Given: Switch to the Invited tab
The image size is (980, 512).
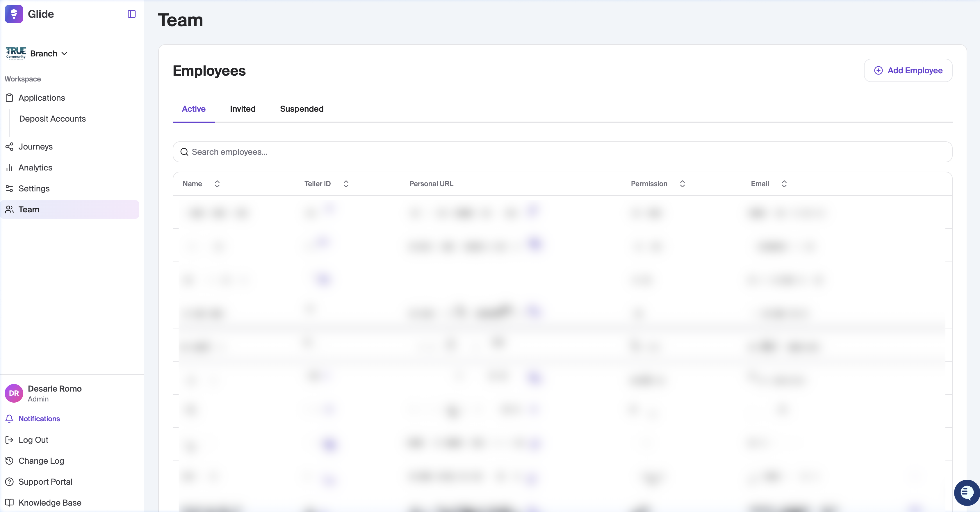Looking at the screenshot, I should (243, 109).
